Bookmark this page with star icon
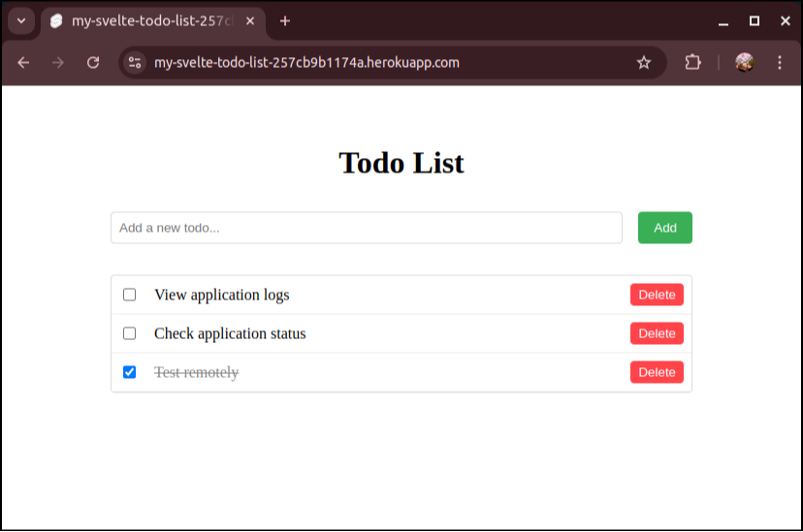Image resolution: width=803 pixels, height=532 pixels. 644,62
